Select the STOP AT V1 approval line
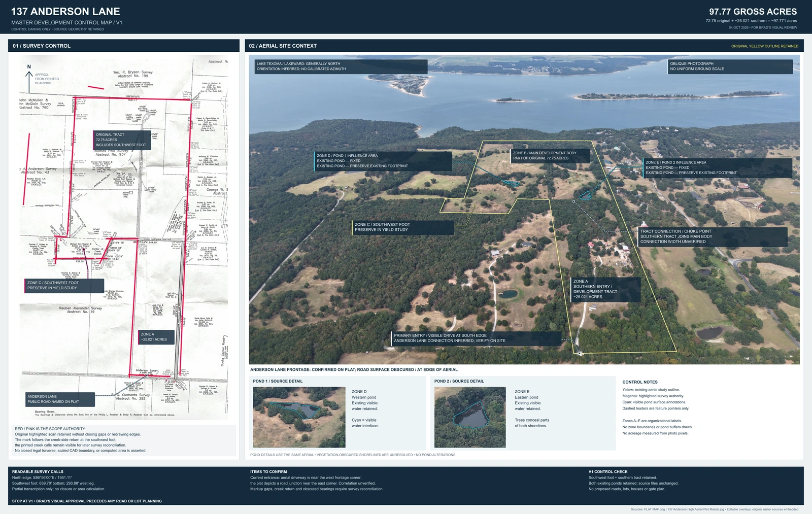The height and width of the screenshot is (514, 812). point(87,501)
